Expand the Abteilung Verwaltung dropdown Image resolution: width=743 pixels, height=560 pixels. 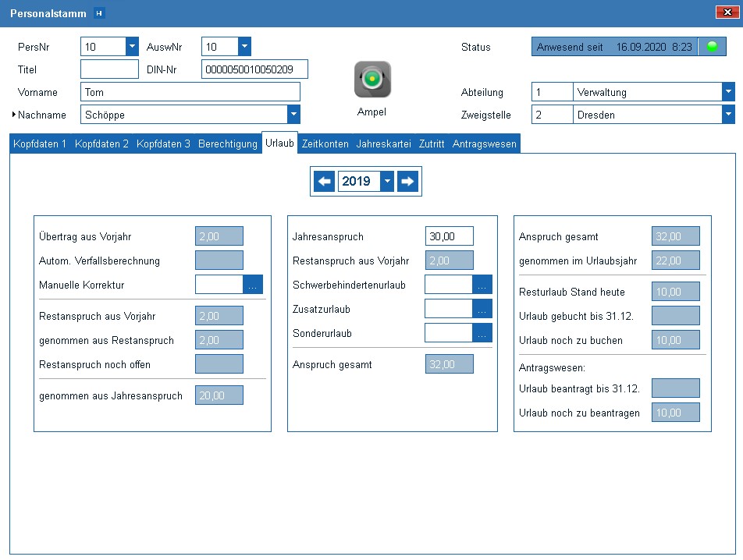click(x=728, y=92)
